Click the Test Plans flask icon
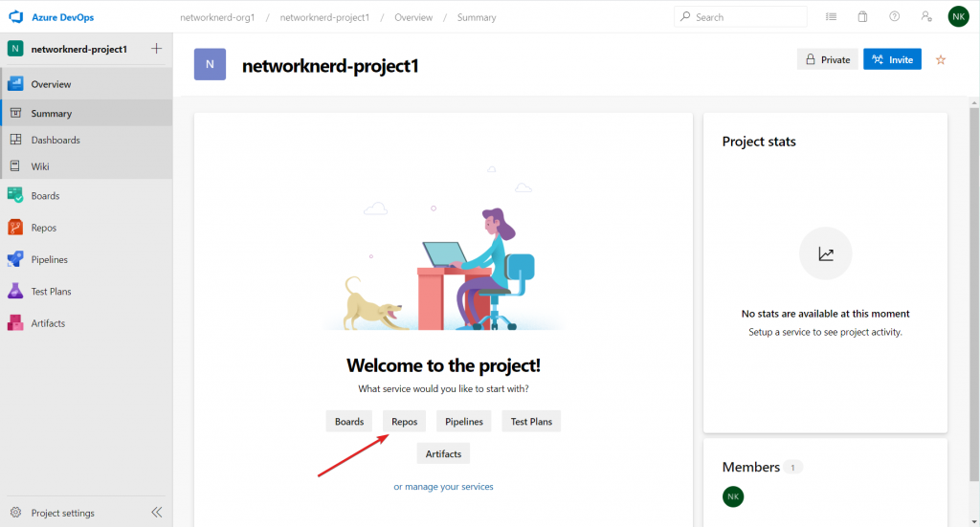The image size is (980, 527). click(15, 291)
